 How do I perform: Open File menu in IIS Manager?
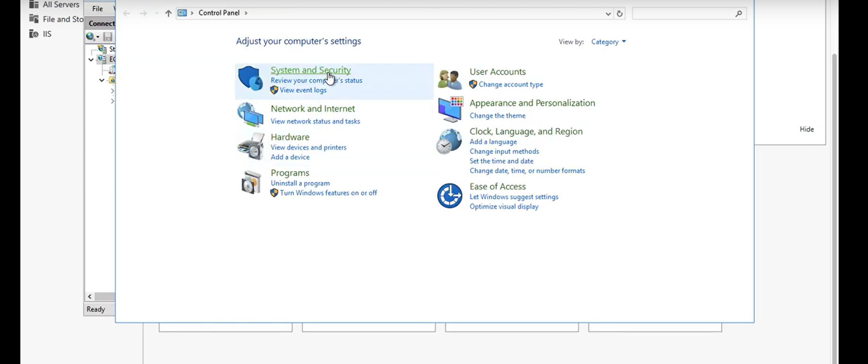pyautogui.click(x=98, y=9)
